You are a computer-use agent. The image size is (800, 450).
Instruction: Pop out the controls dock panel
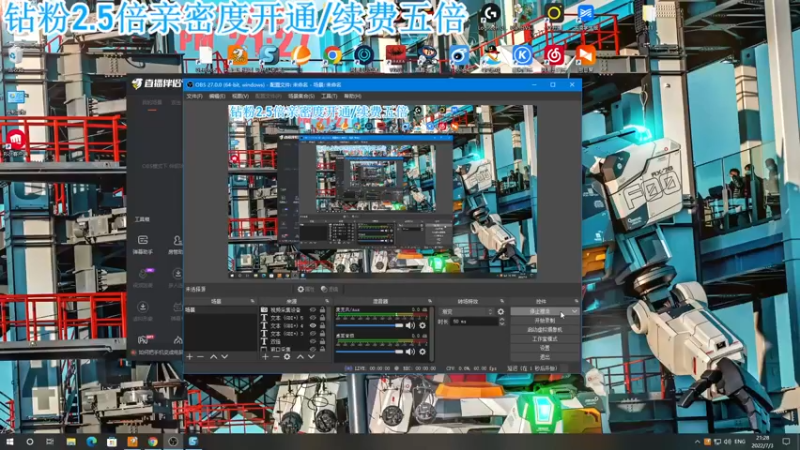pyautogui.click(x=576, y=302)
